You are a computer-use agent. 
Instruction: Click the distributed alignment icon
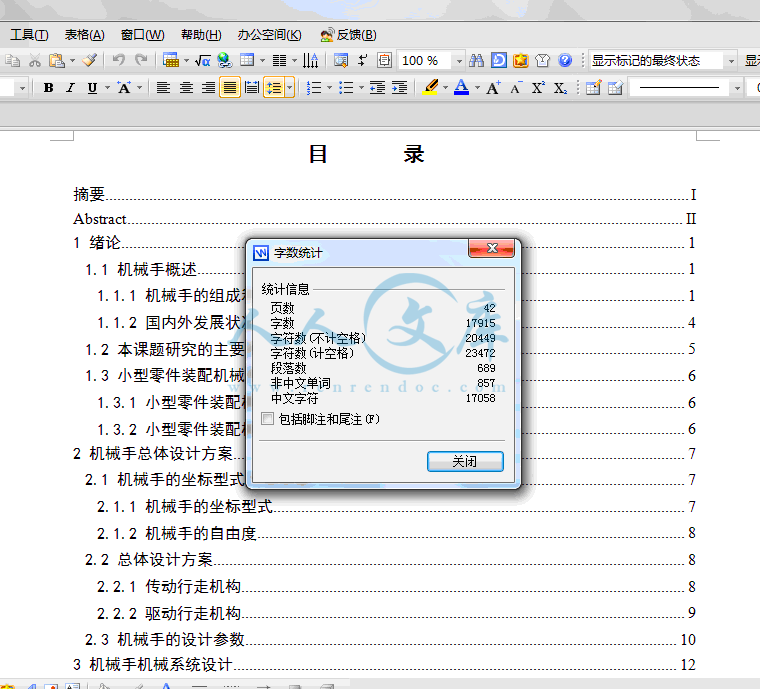(x=252, y=88)
